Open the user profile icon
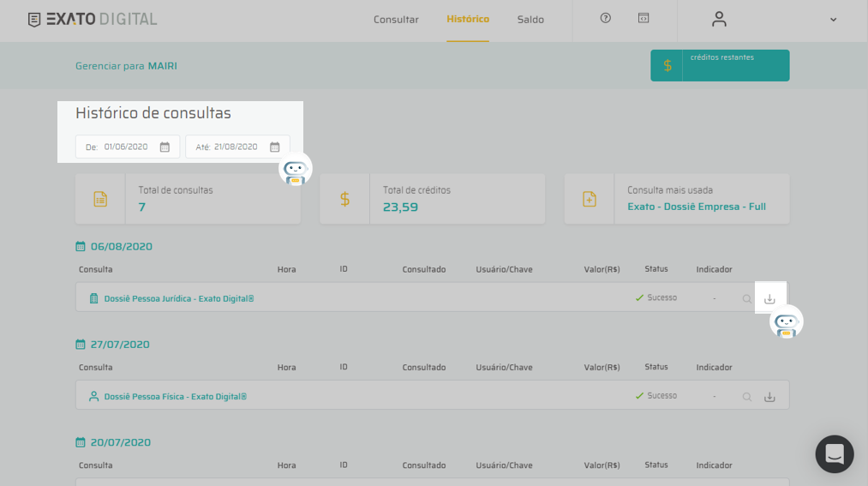Image resolution: width=868 pixels, height=486 pixels. point(719,19)
